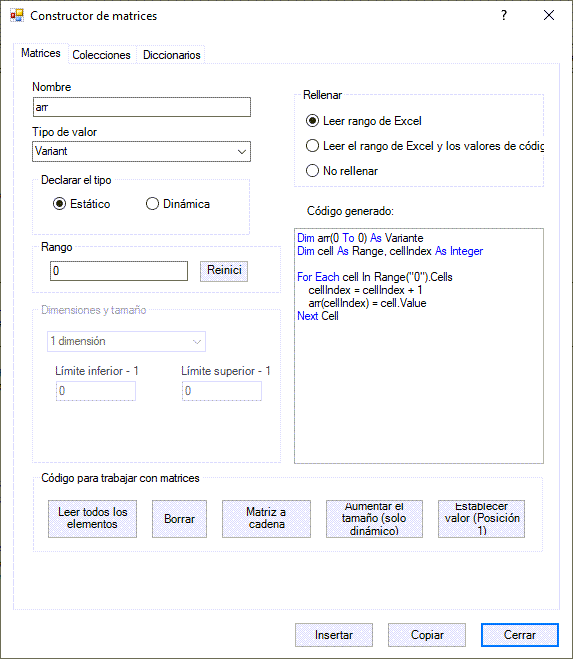The image size is (573, 659).
Task: Switch to the Colecciones tab
Action: [101, 55]
